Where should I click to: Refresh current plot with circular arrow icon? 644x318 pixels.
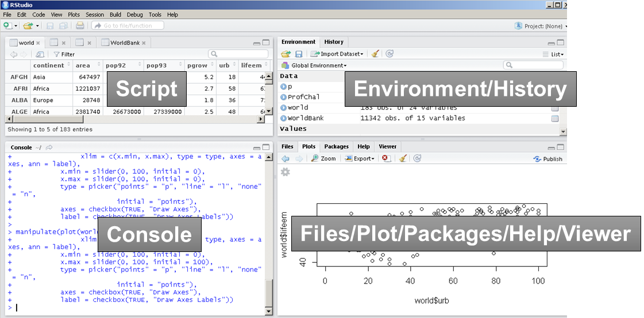(417, 158)
